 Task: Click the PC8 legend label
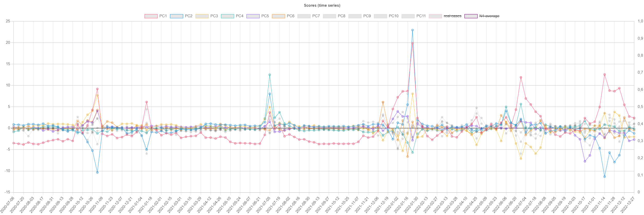(341, 16)
